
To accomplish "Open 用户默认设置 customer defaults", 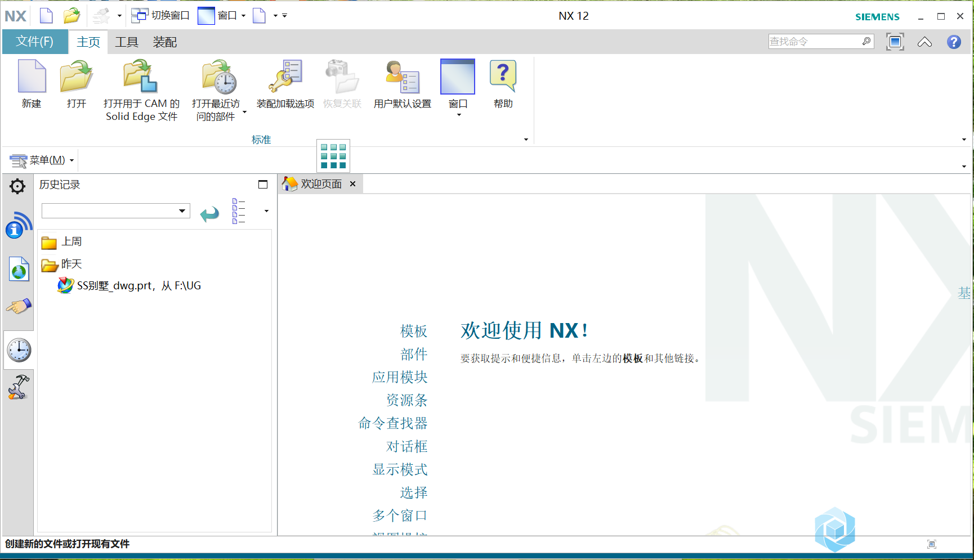I will 402,84.
